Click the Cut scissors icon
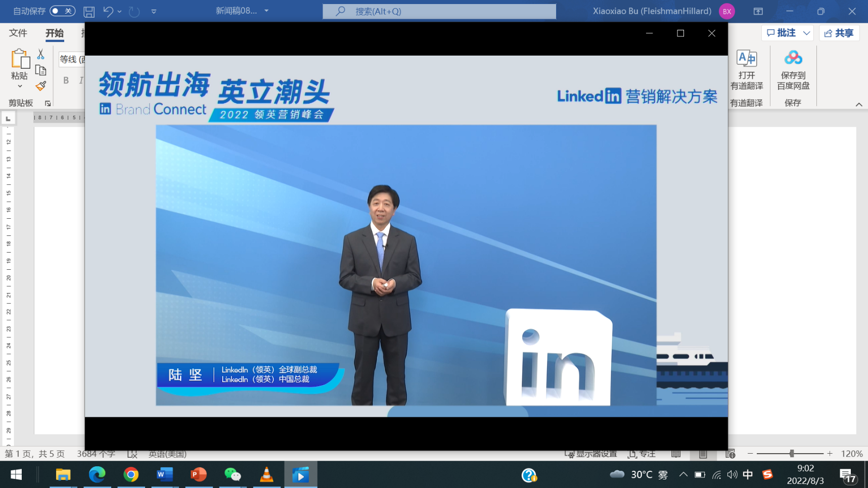This screenshot has width=868, height=488. coord(41,54)
